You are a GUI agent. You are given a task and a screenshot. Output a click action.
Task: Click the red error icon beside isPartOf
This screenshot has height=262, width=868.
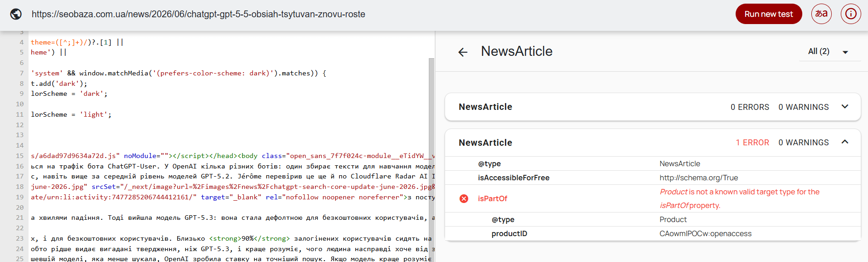pyautogui.click(x=464, y=198)
